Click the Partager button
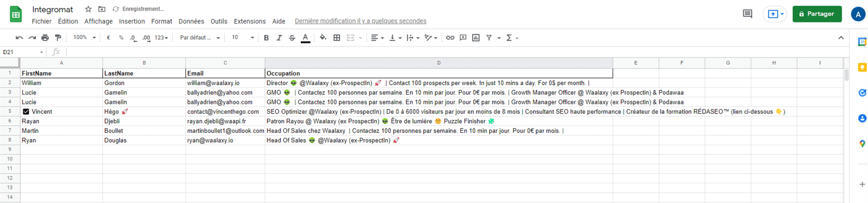Viewport: 868px width, 203px height. pyautogui.click(x=817, y=14)
